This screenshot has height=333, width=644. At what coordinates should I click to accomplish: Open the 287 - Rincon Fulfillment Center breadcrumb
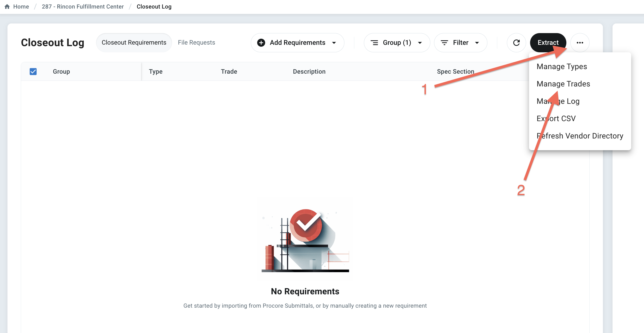(83, 7)
